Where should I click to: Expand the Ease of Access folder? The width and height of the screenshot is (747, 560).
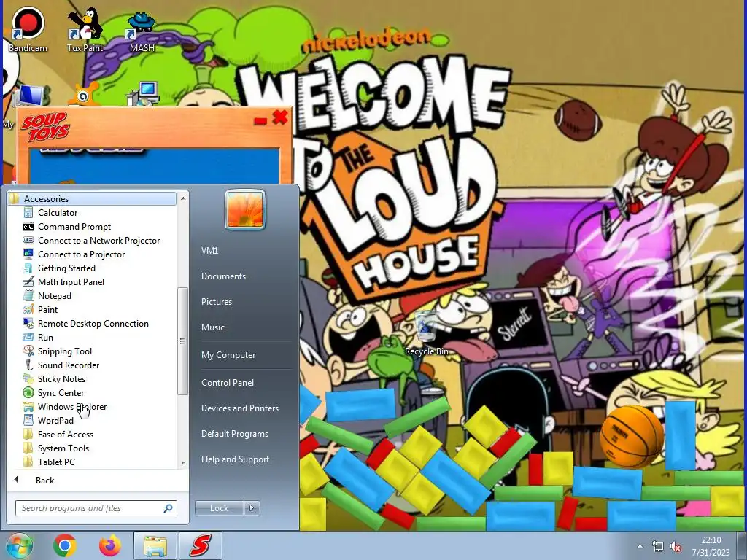click(65, 434)
